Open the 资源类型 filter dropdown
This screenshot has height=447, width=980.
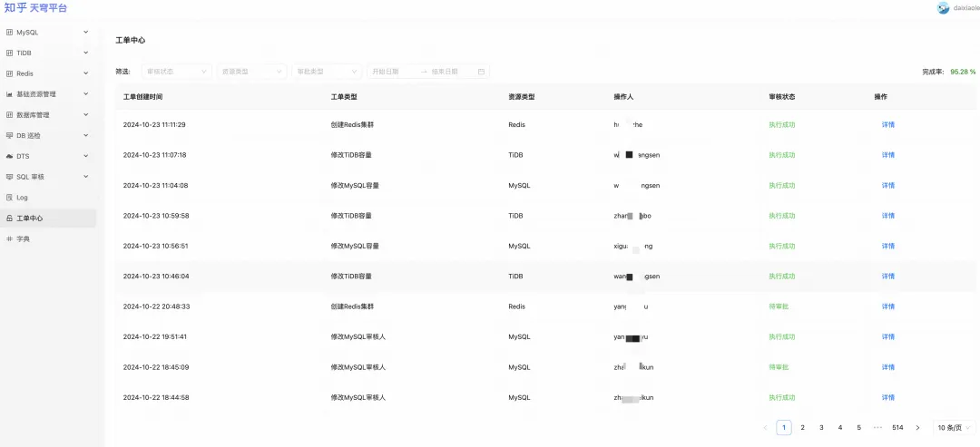(x=252, y=72)
